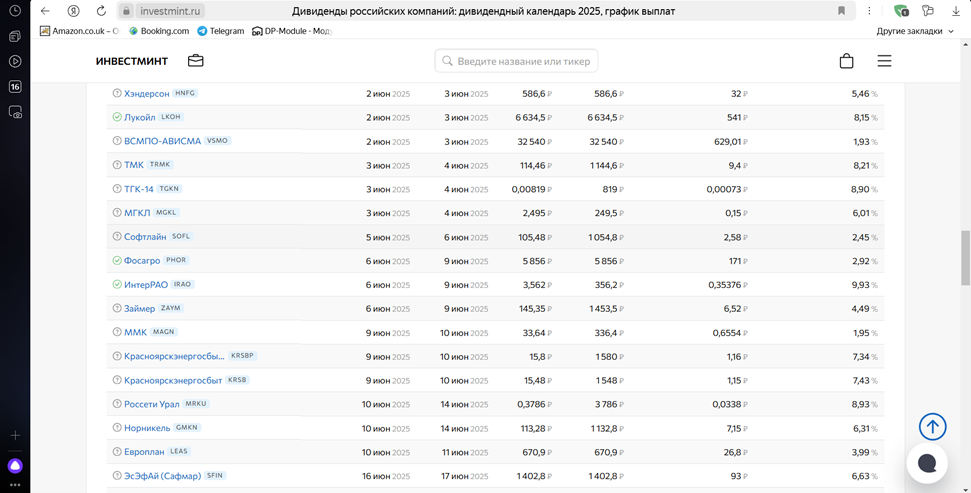Image resolution: width=971 pixels, height=493 pixels.
Task: Click green check icon beside Лукойл
Action: [x=116, y=117]
